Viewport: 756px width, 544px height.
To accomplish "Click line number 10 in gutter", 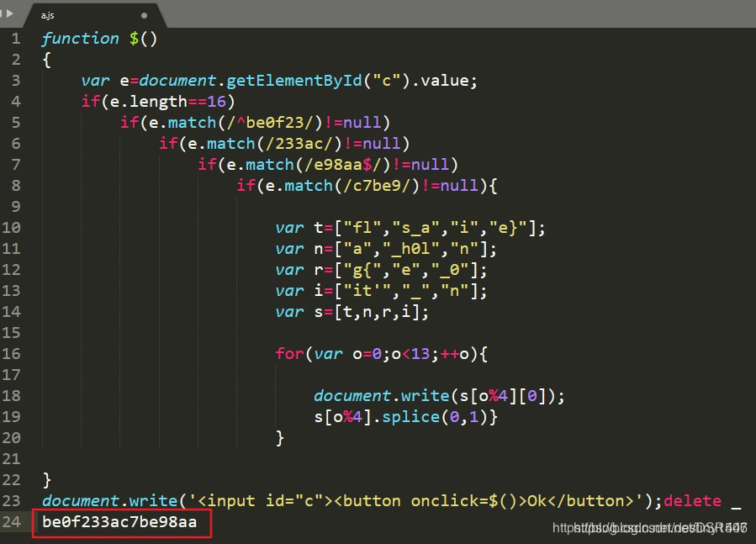I will 11,228.
